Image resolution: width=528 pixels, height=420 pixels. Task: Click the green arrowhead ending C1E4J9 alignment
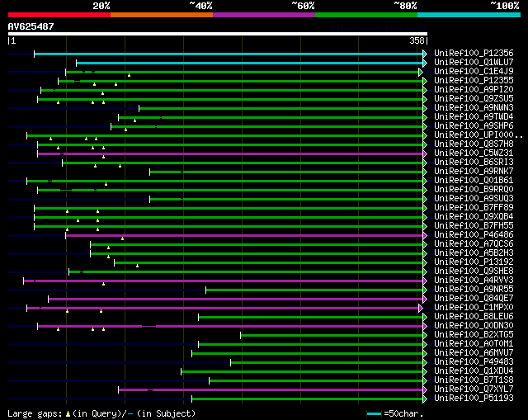[x=420, y=72]
